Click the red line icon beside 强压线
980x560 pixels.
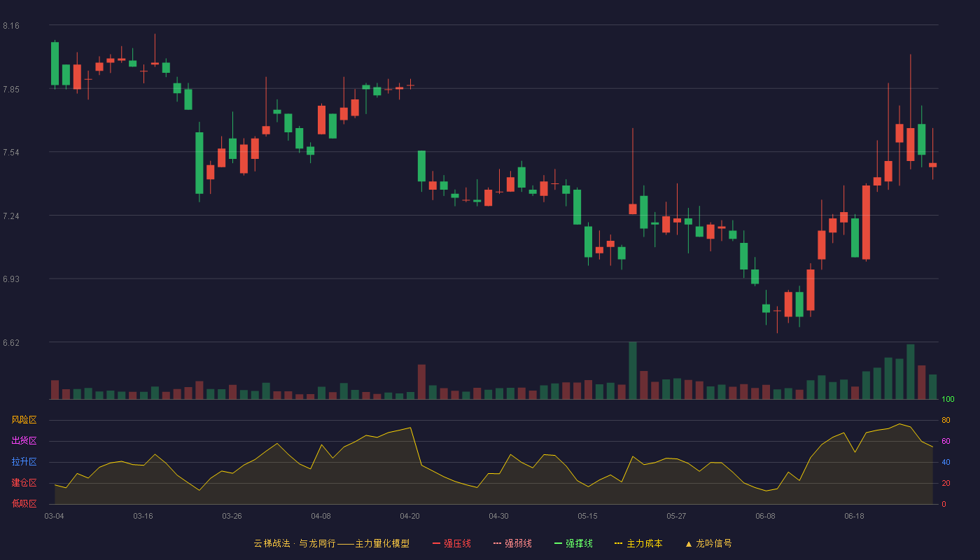click(x=437, y=543)
